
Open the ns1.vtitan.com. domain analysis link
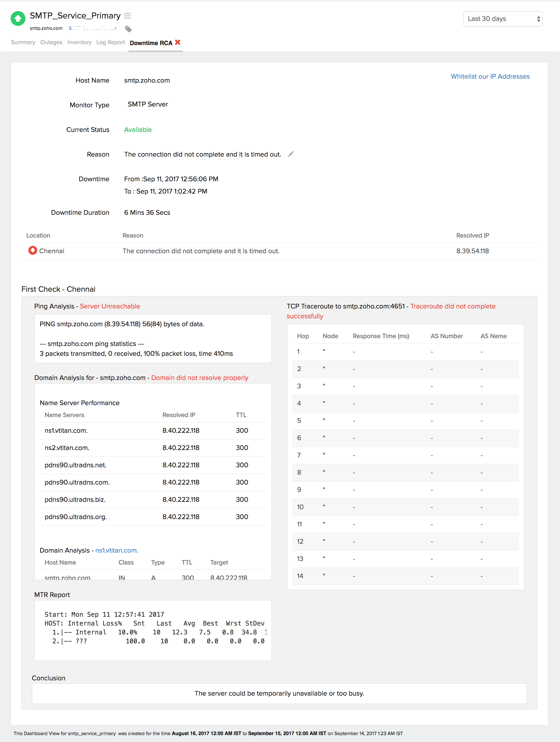pos(117,550)
